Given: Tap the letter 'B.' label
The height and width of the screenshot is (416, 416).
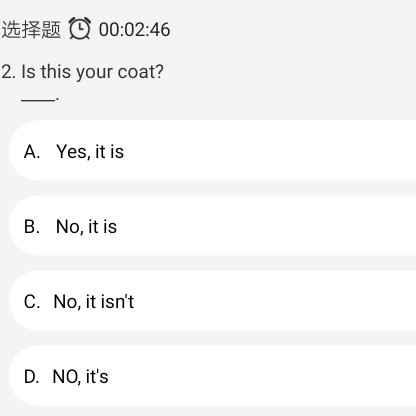Looking at the screenshot, I should (32, 227).
